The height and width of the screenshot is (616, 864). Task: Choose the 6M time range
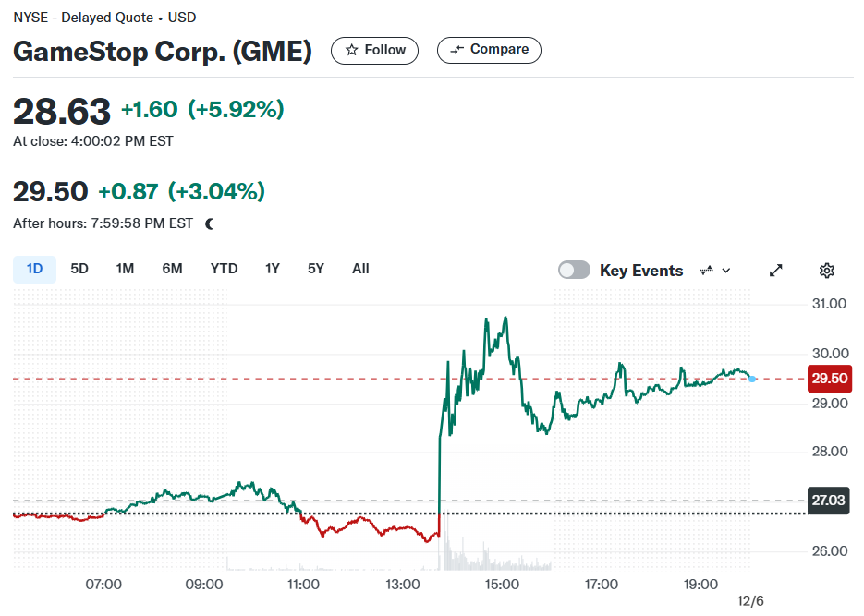pos(172,269)
